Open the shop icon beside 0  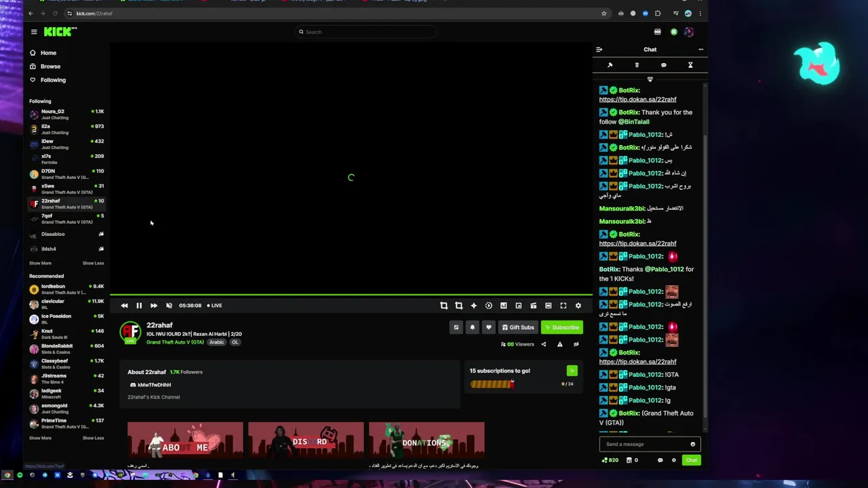629,460
